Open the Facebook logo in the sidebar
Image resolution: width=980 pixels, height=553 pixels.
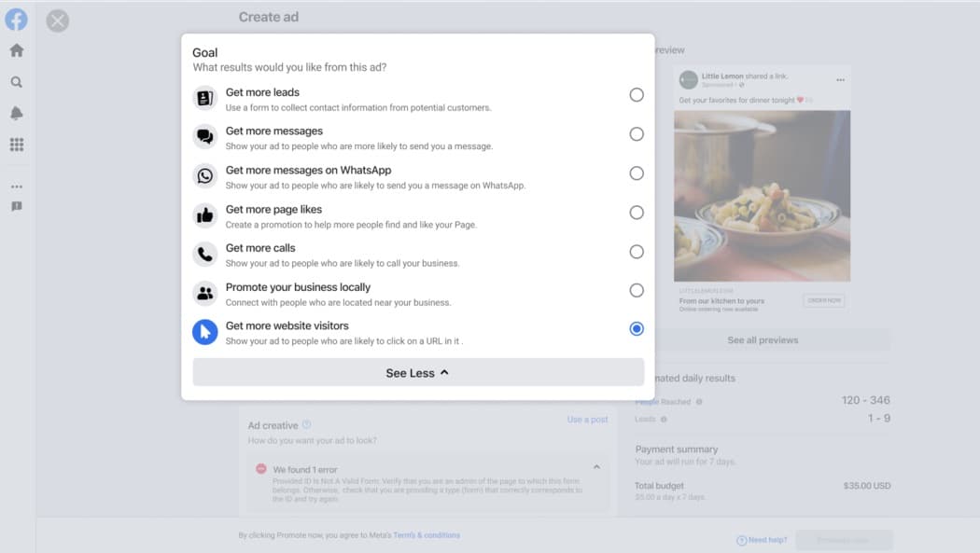pyautogui.click(x=16, y=20)
